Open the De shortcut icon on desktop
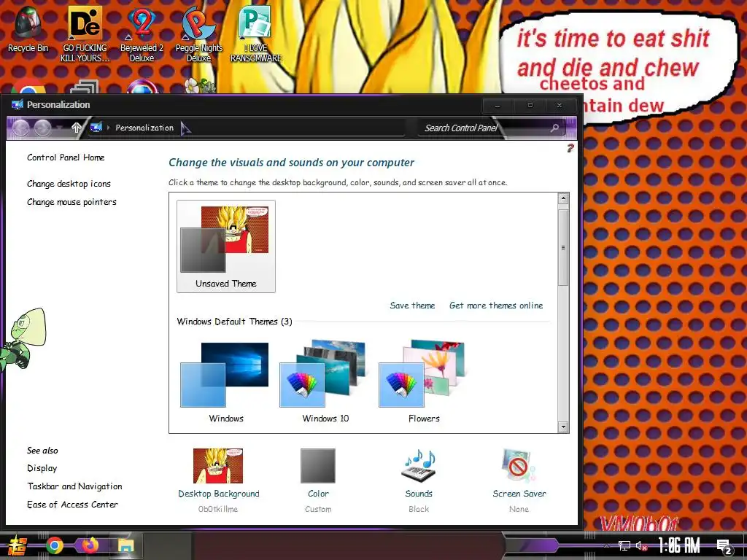Screen dimensions: 747x560 pos(85,34)
